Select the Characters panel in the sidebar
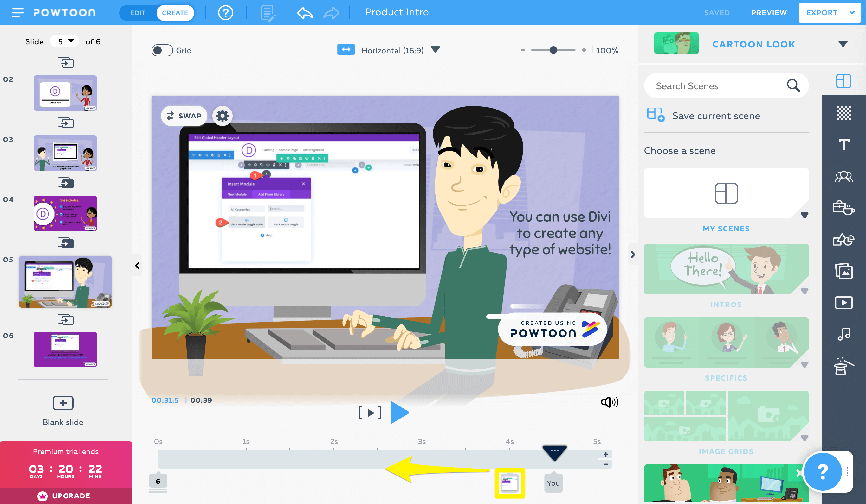Viewport: 866px width, 504px height. tap(844, 176)
